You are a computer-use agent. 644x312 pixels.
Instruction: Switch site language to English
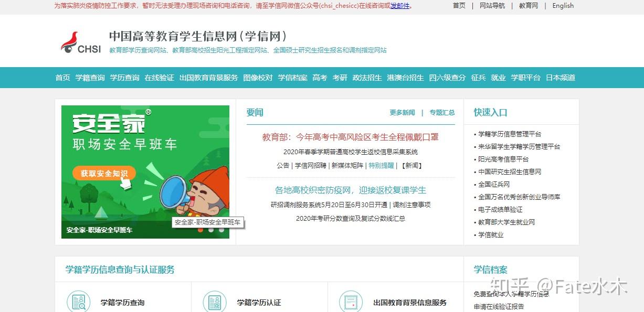click(x=563, y=6)
